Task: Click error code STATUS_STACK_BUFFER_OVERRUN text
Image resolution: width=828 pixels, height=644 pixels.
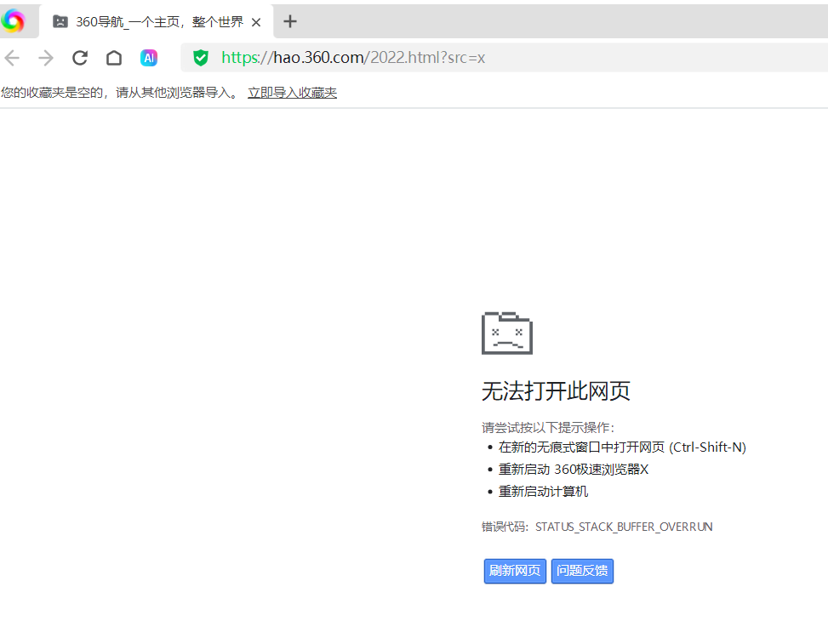Action: pos(624,527)
